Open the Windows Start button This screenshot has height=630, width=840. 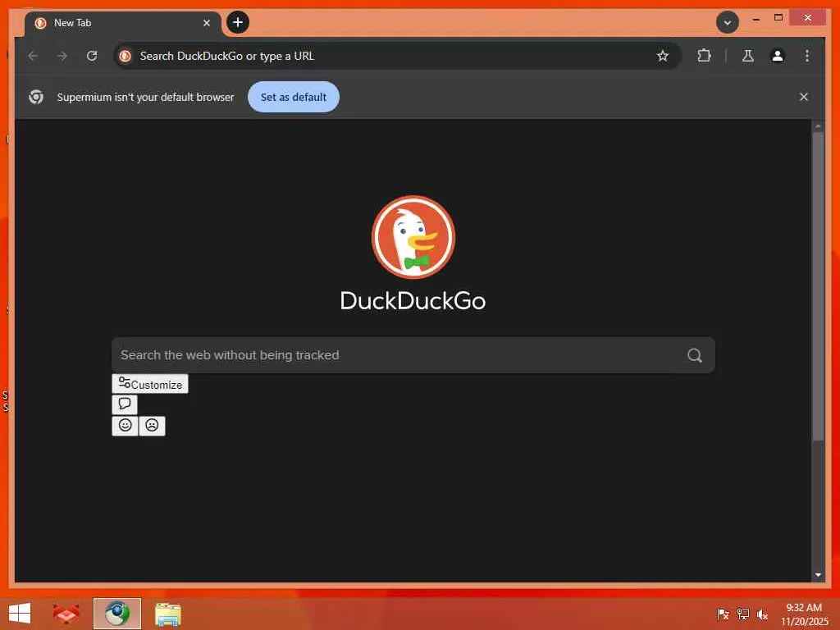click(x=20, y=614)
